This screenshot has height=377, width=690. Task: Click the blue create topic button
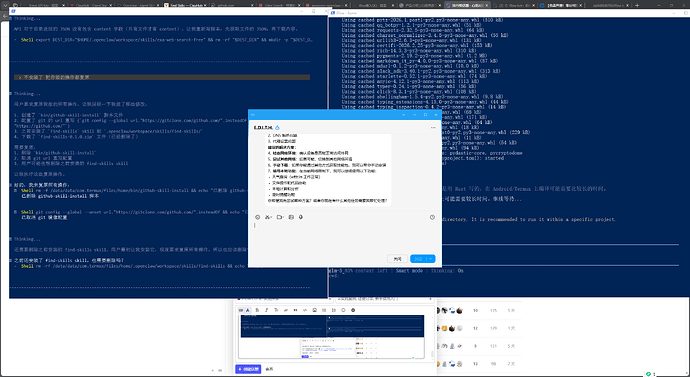[x=248, y=369]
